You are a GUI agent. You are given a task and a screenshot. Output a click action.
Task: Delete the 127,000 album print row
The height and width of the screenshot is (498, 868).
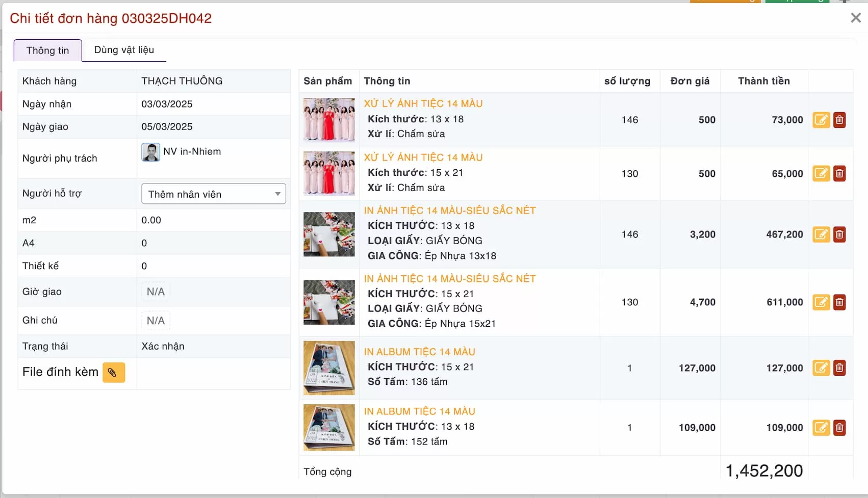click(x=839, y=368)
